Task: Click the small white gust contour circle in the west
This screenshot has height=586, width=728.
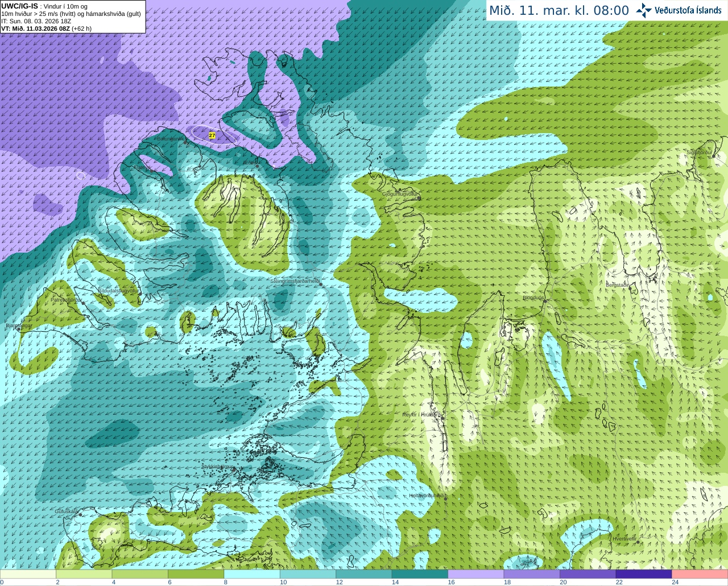Action: [x=81, y=175]
